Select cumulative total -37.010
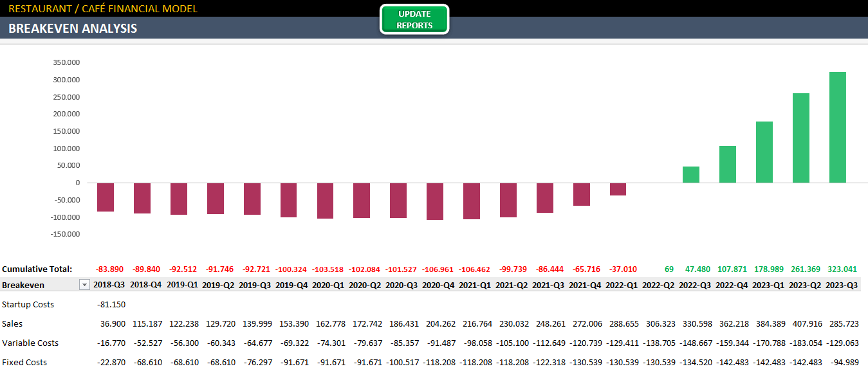The image size is (868, 380). pyautogui.click(x=624, y=269)
